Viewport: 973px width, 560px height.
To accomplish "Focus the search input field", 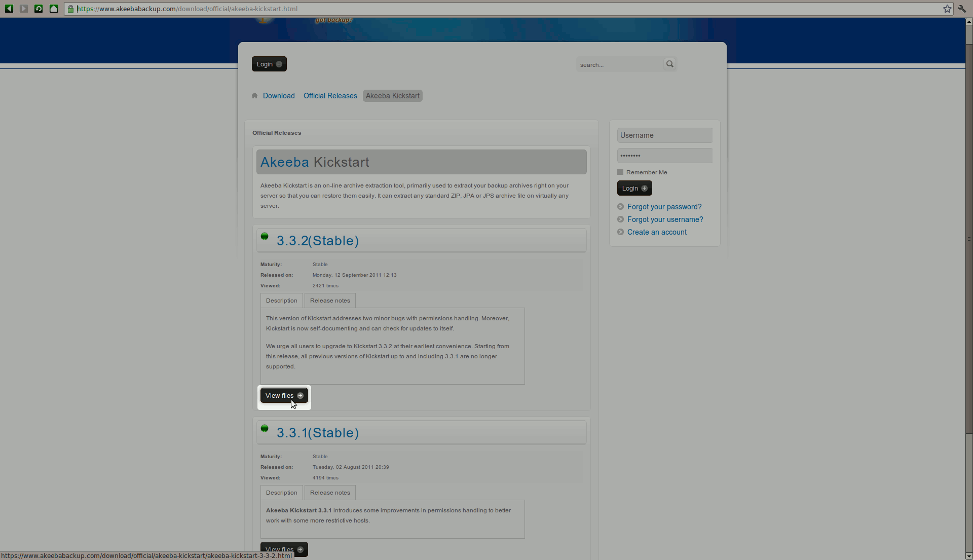I will pos(620,64).
